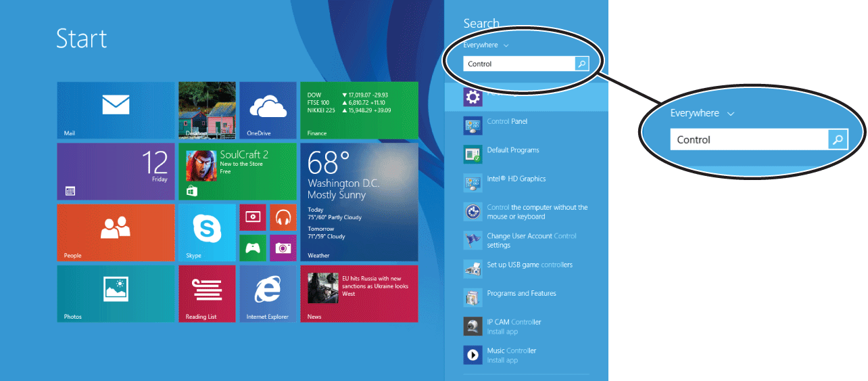Click the magnifier search button in Search panel
The image size is (868, 381).
point(582,64)
